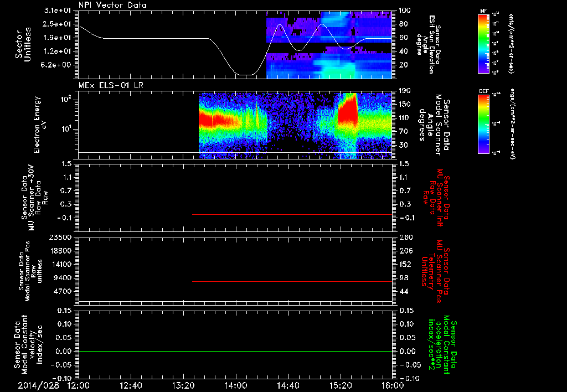This screenshot has width=567, height=392.
Task: Click the 15:20 time axis label
Action: (341, 385)
